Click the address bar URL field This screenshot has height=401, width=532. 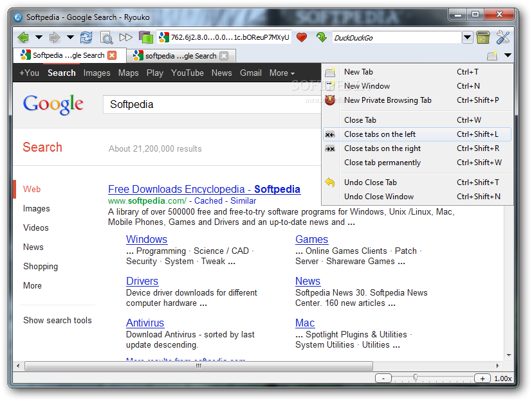tap(225, 37)
